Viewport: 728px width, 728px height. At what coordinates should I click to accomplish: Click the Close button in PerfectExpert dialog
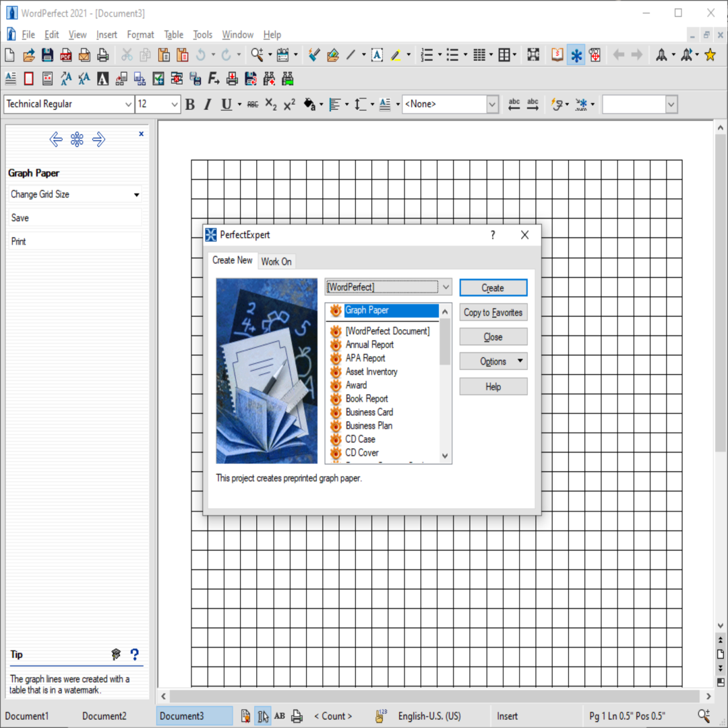493,337
